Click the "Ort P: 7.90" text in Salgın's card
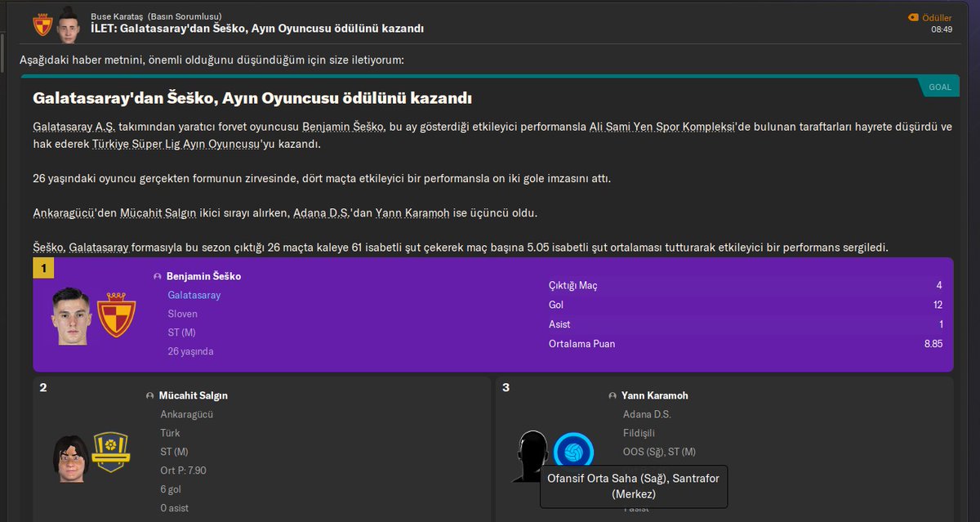Screen dimensions: 980x522 click(x=184, y=471)
